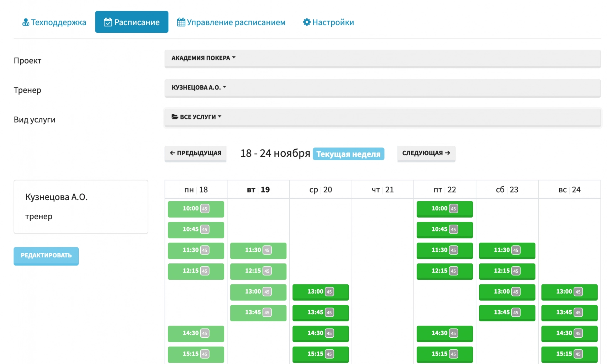Open the Кузнецова А.О. trainer dropdown
Viewport: 607px width, 364px height.
point(199,87)
